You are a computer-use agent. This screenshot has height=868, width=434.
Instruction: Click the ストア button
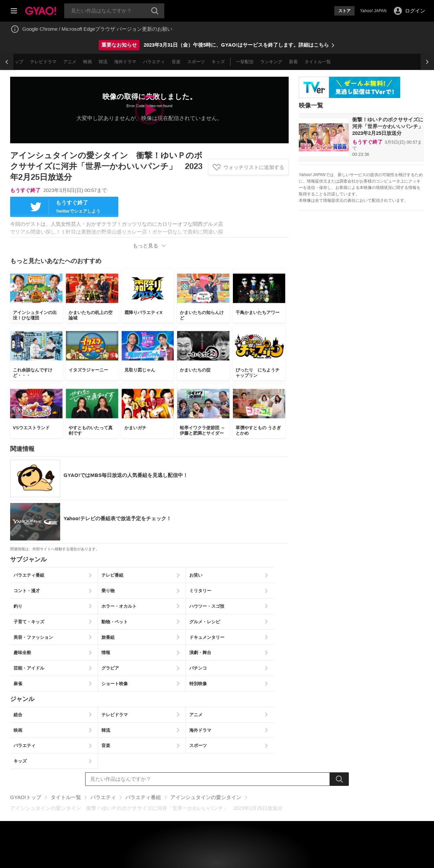344,11
